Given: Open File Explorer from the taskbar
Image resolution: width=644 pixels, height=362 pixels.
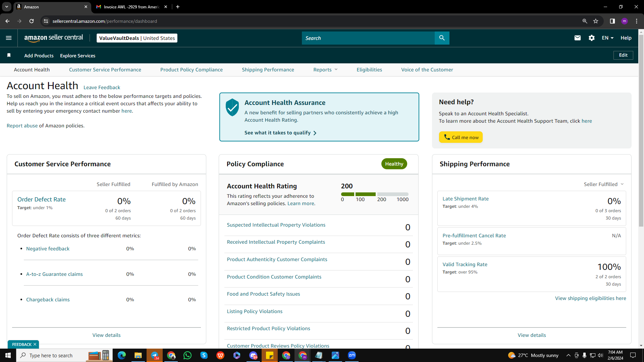Looking at the screenshot, I should click(138, 355).
